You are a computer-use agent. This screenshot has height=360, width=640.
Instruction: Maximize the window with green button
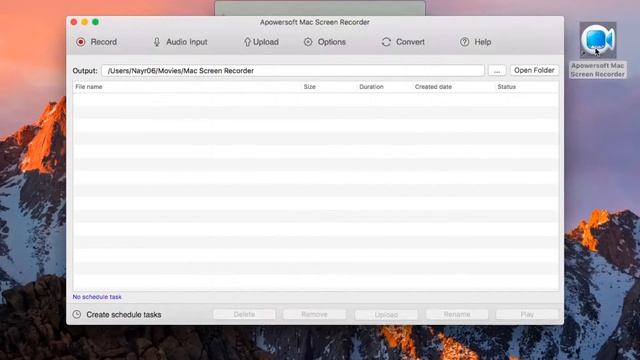pos(95,22)
